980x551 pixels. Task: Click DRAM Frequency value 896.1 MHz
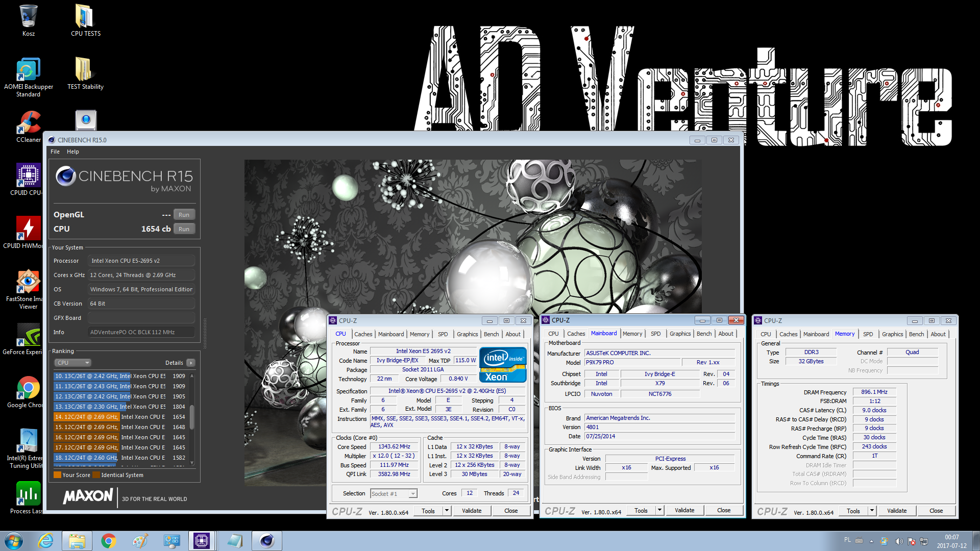[x=874, y=392]
